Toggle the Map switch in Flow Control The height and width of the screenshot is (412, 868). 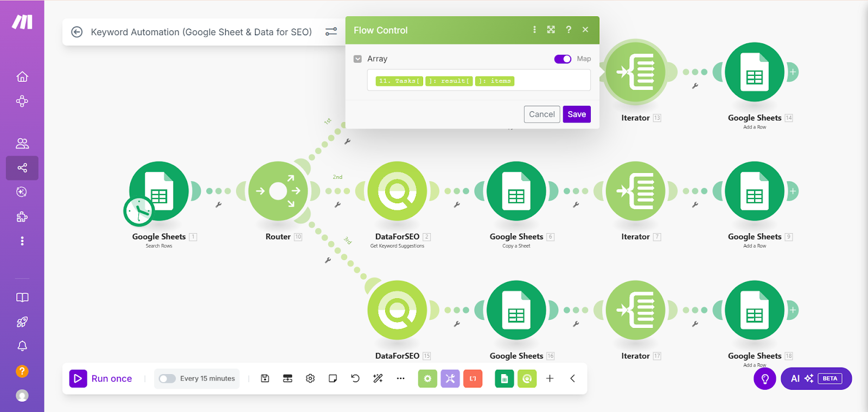pos(563,59)
